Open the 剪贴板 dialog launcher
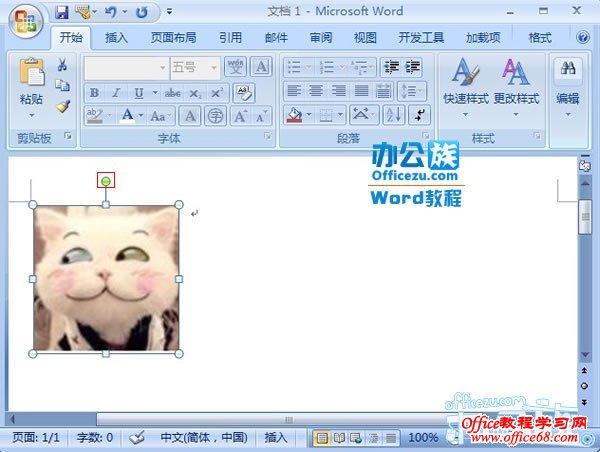 (68, 135)
